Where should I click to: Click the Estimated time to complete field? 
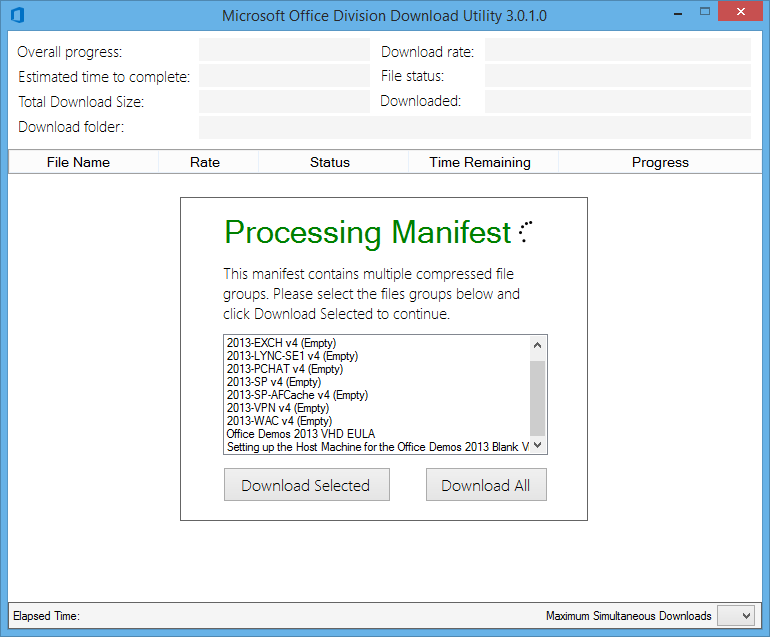tap(284, 76)
